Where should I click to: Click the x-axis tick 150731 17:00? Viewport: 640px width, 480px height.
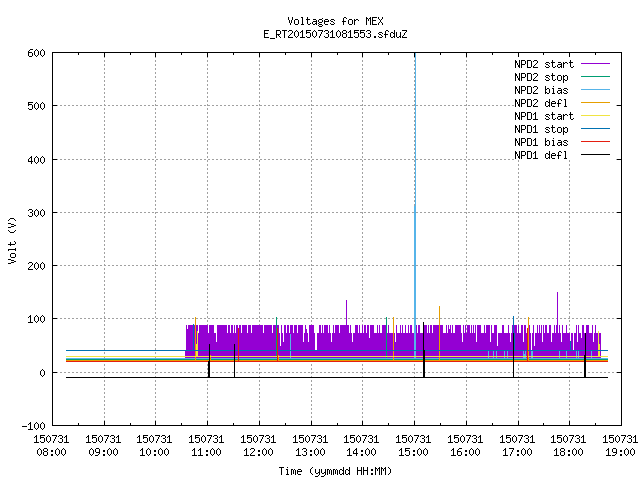pos(517,446)
